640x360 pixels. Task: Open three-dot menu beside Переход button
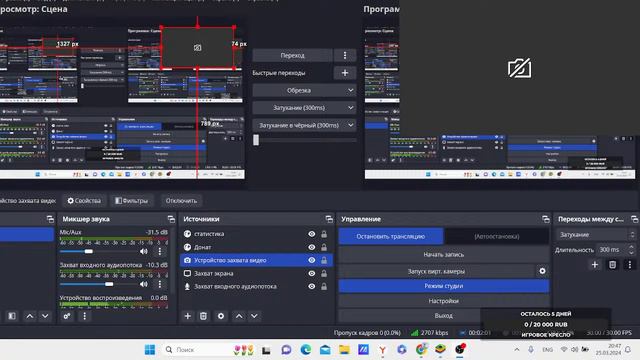[345, 55]
